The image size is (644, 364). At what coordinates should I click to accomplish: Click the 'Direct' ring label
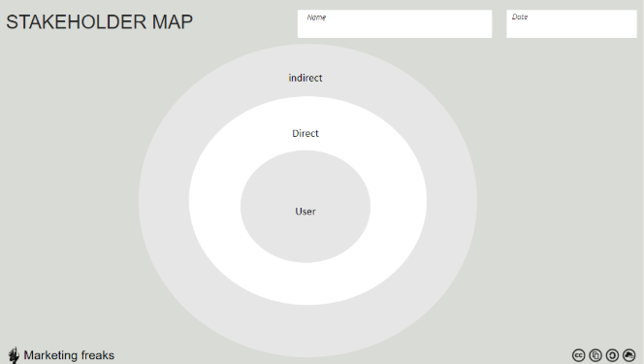coord(306,133)
